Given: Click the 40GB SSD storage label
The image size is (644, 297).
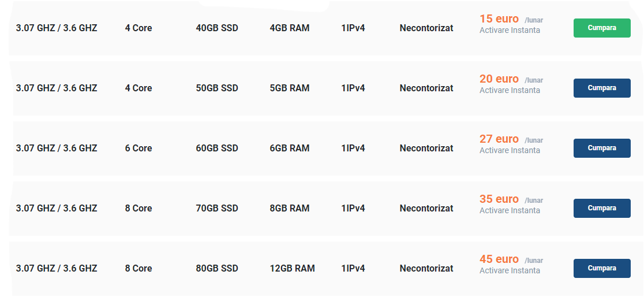Looking at the screenshot, I should (217, 28).
